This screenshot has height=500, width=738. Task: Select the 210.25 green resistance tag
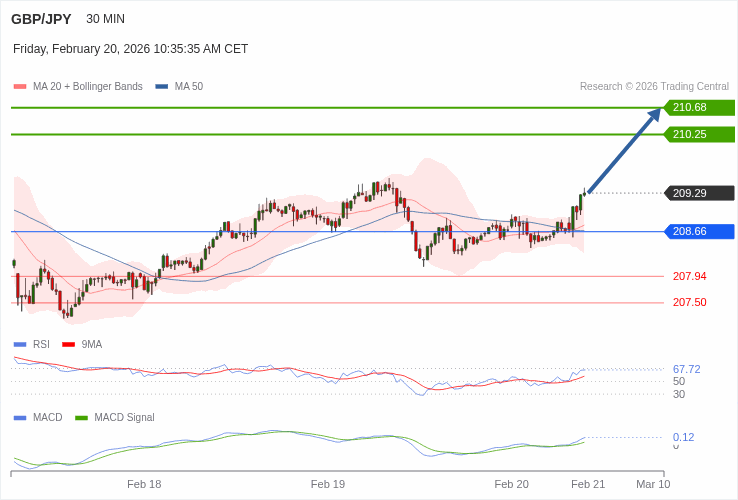coord(698,134)
